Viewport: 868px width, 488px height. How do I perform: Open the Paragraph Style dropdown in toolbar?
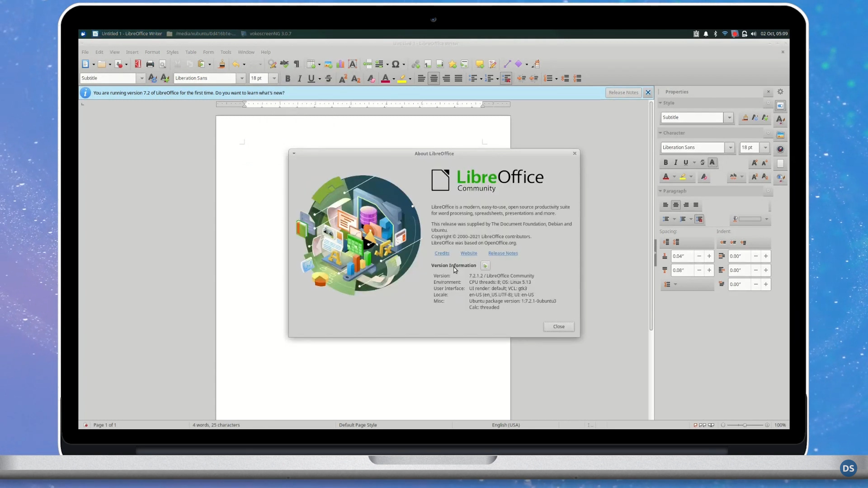[142, 79]
